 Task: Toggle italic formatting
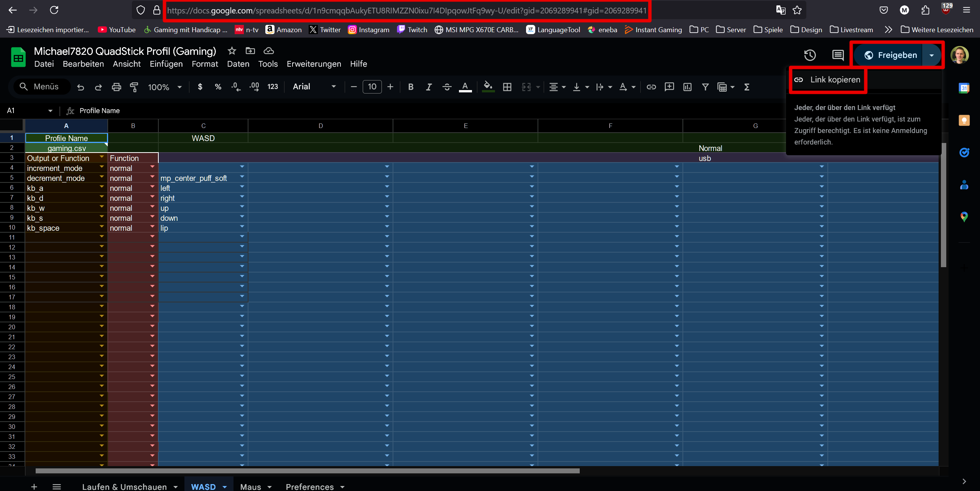tap(429, 87)
